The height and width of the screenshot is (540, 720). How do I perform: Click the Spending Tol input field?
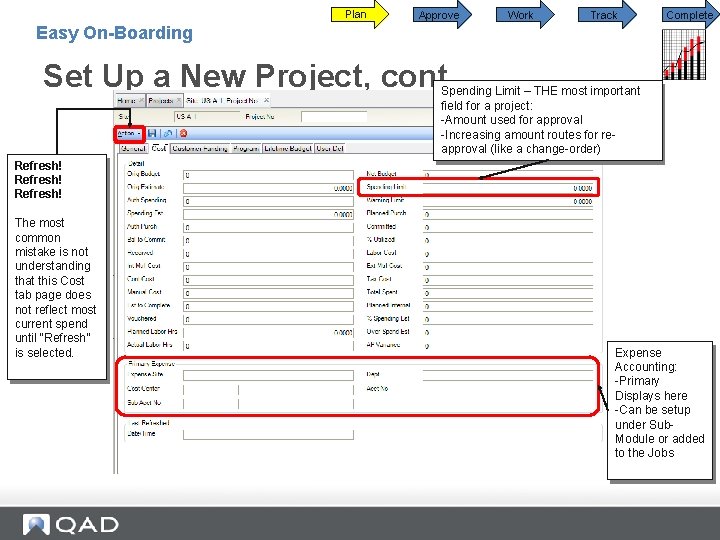[268, 214]
